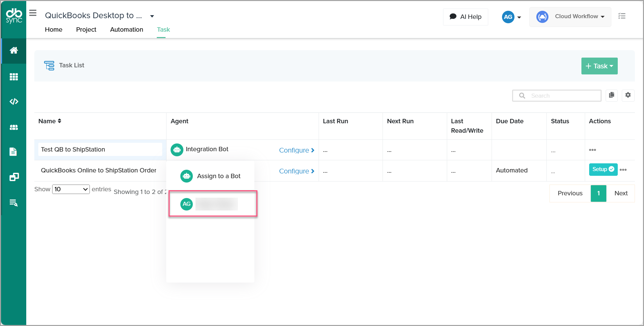
Task: Go to the Project tab
Action: (86, 30)
